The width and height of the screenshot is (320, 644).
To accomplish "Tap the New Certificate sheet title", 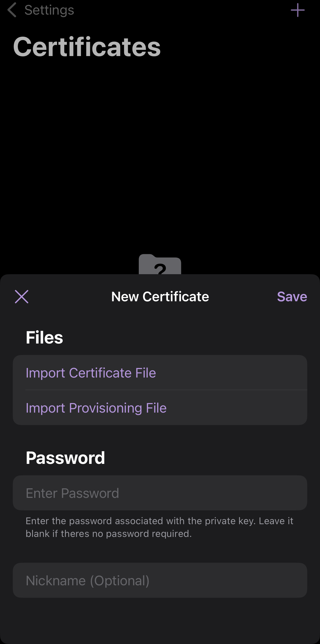I will 160,296.
